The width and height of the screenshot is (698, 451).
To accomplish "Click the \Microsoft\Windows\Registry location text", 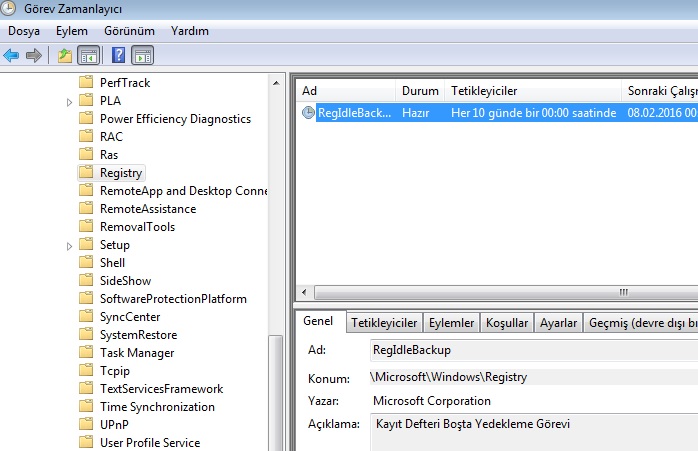I will tap(448, 377).
